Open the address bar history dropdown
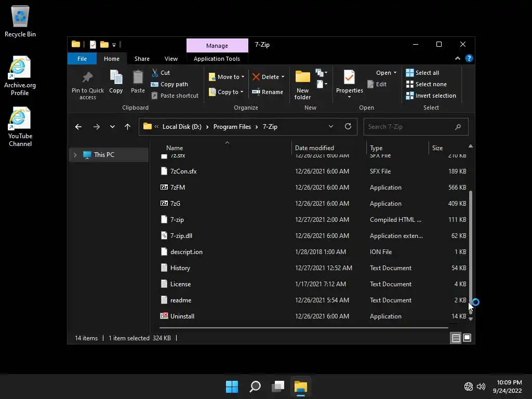 pos(331,126)
